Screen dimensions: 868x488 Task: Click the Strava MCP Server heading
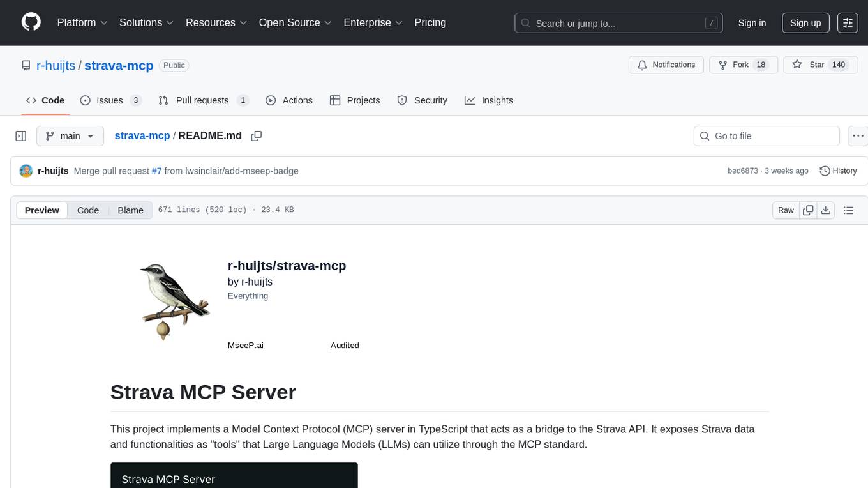coord(203,392)
